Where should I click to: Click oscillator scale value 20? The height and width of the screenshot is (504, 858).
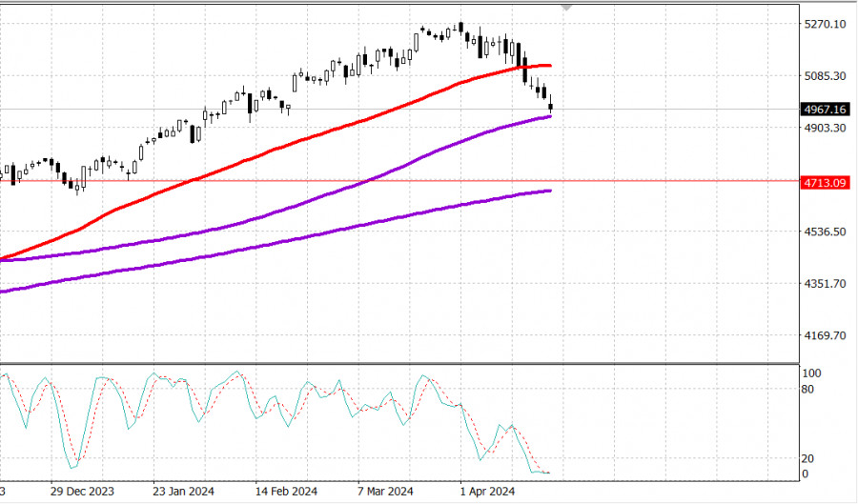807,458
